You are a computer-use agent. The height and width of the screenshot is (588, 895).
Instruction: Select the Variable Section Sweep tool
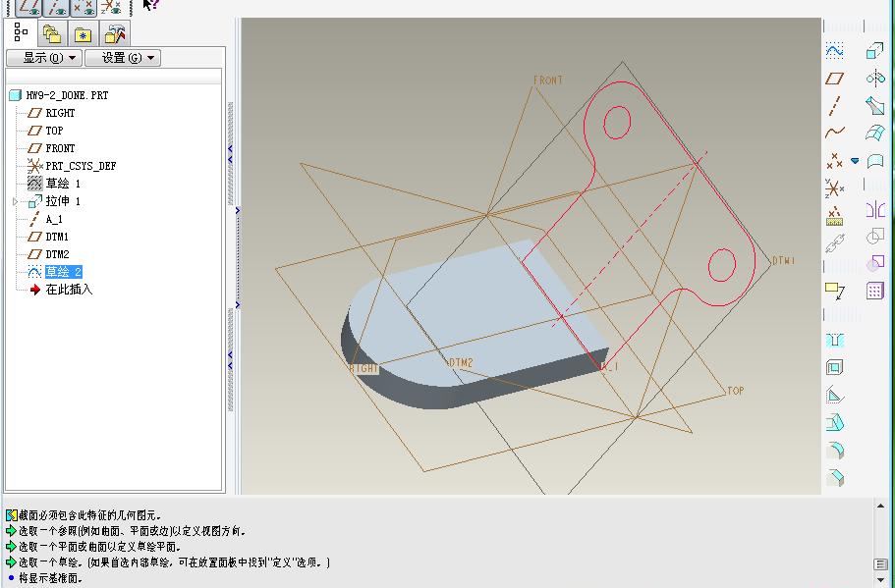(x=875, y=105)
